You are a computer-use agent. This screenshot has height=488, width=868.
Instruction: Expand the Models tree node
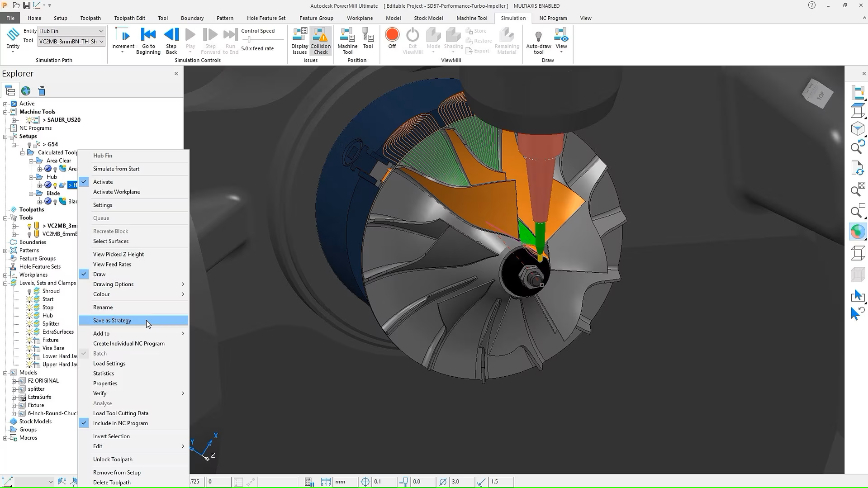5,373
